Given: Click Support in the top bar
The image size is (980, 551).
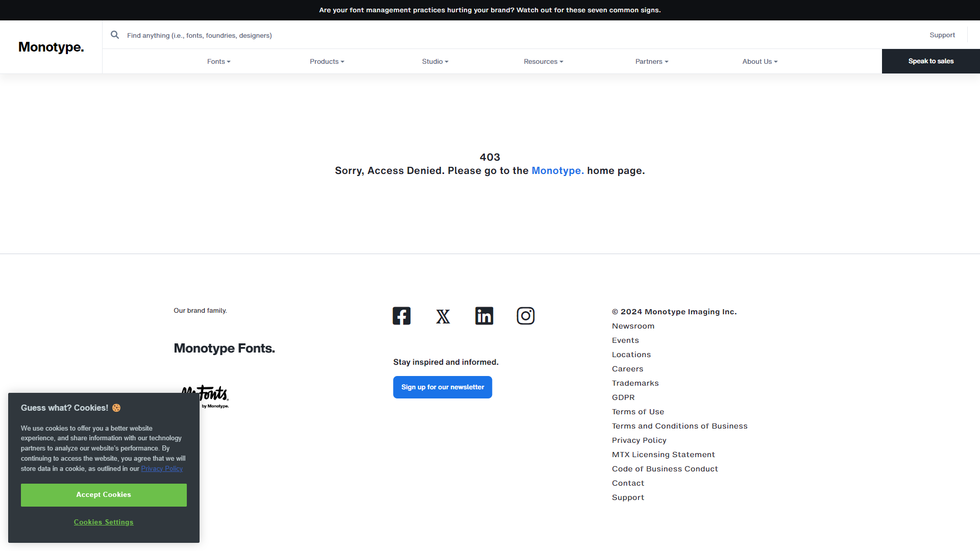Looking at the screenshot, I should (942, 35).
